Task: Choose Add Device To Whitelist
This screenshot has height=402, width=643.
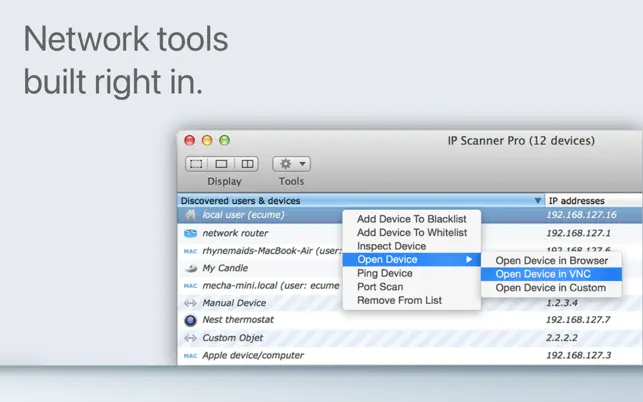Action: 412,233
